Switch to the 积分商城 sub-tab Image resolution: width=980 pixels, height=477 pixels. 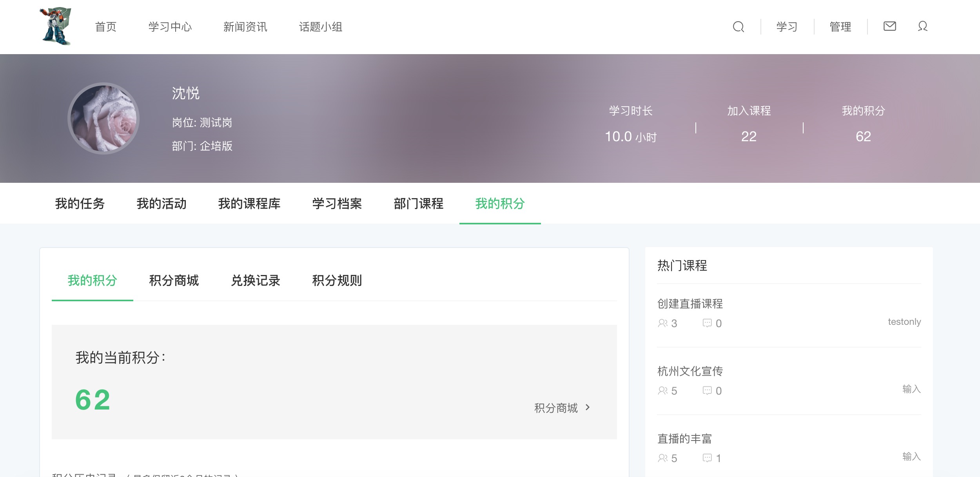(x=174, y=280)
